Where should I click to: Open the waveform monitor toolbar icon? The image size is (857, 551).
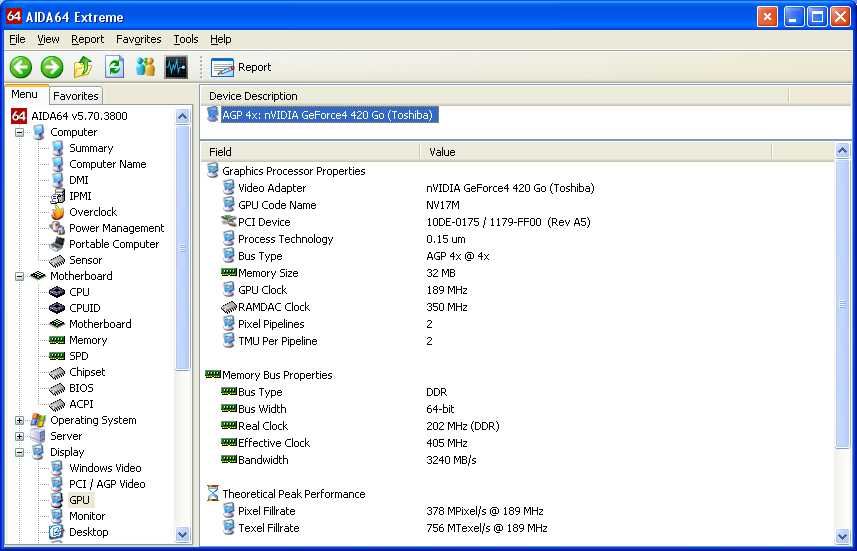(x=176, y=67)
